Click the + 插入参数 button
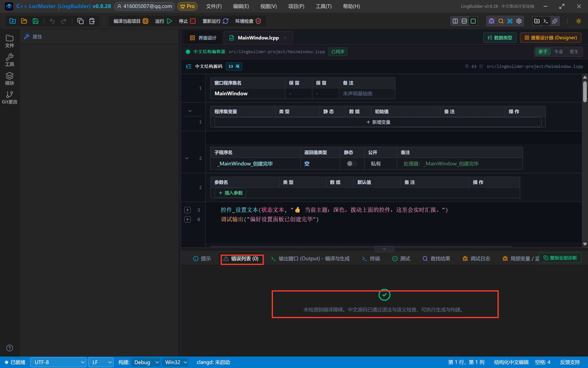The image size is (588, 368). pos(230,193)
